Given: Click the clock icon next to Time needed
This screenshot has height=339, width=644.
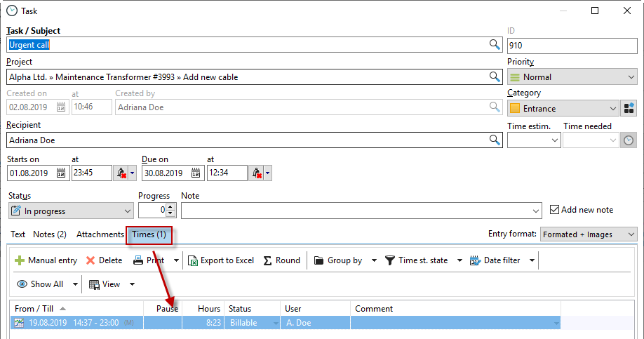Looking at the screenshot, I should point(628,140).
